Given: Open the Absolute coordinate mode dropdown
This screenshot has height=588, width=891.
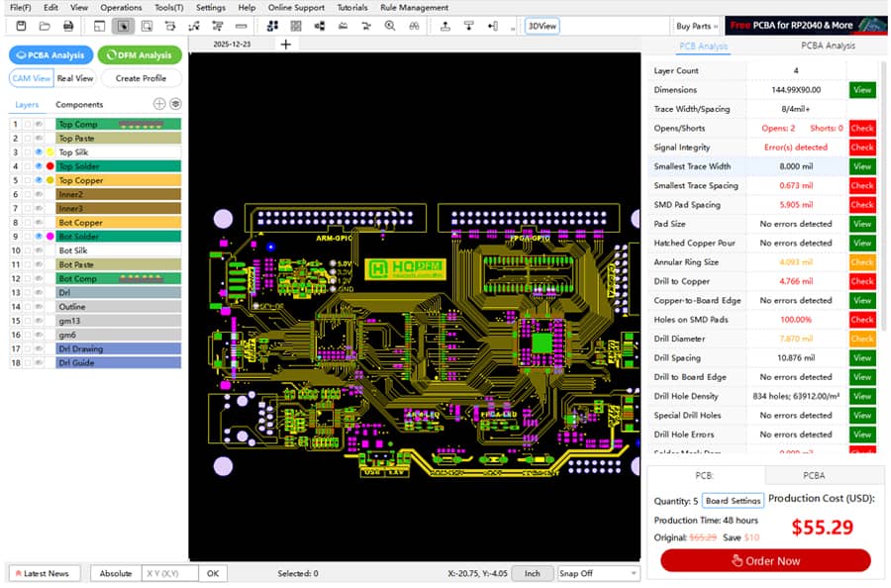Looking at the screenshot, I should pyautogui.click(x=115, y=573).
